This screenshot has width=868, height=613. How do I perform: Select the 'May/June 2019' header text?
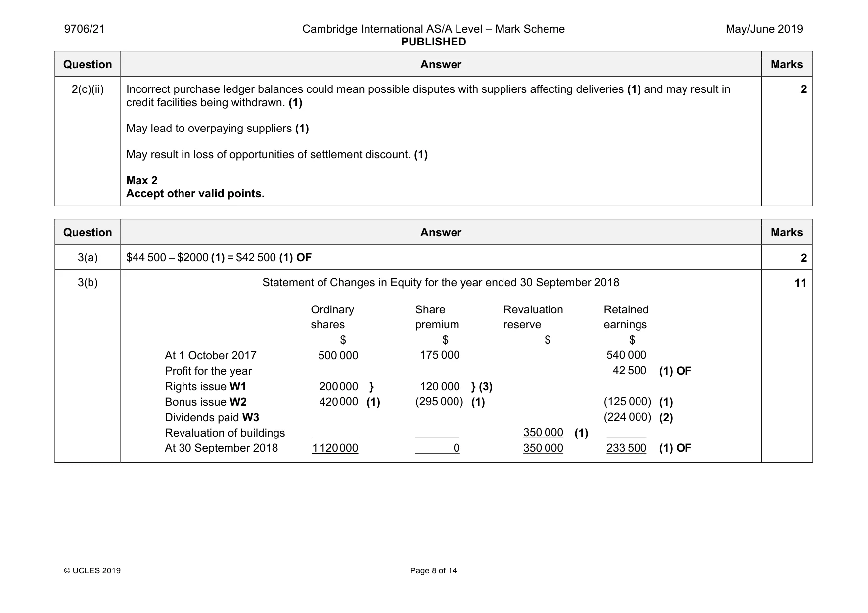click(764, 29)
